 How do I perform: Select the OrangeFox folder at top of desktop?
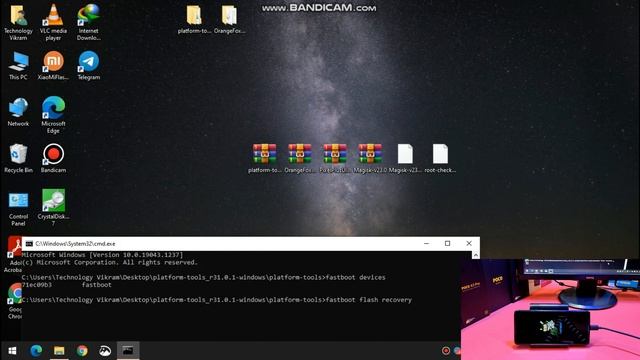[229, 20]
